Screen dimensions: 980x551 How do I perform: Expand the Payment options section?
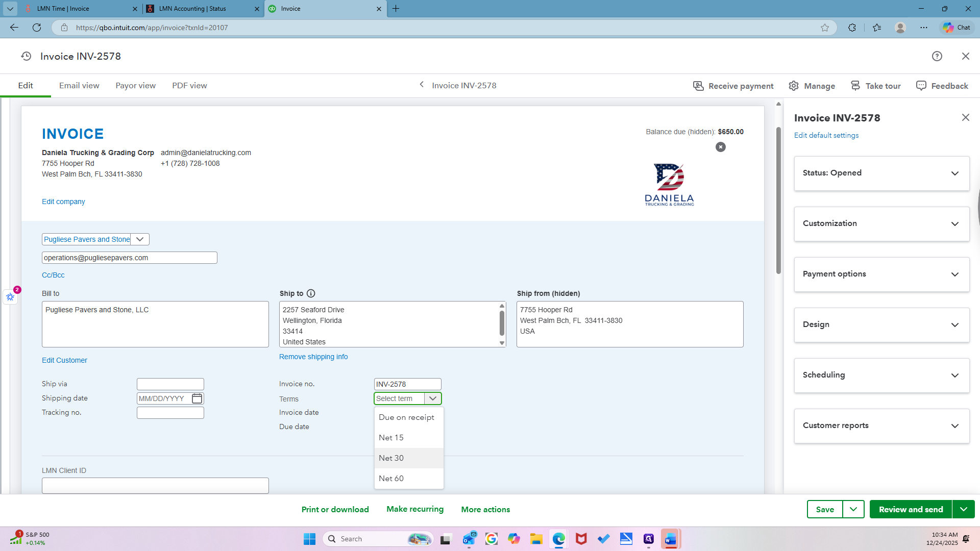click(x=881, y=274)
